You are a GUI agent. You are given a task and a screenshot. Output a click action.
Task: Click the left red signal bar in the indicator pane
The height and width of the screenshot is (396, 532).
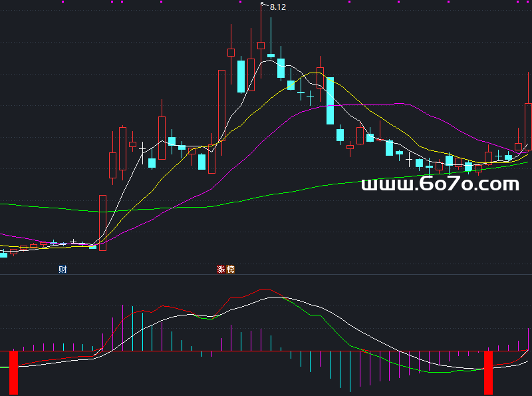13,373
